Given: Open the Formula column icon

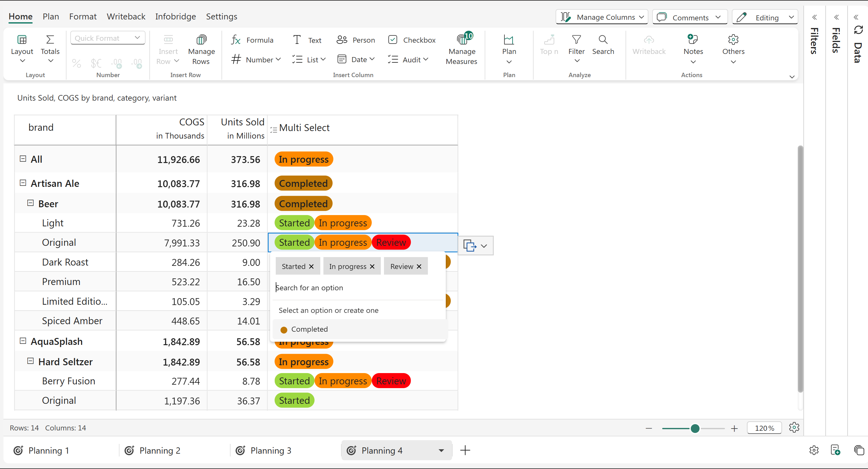Looking at the screenshot, I should (236, 40).
